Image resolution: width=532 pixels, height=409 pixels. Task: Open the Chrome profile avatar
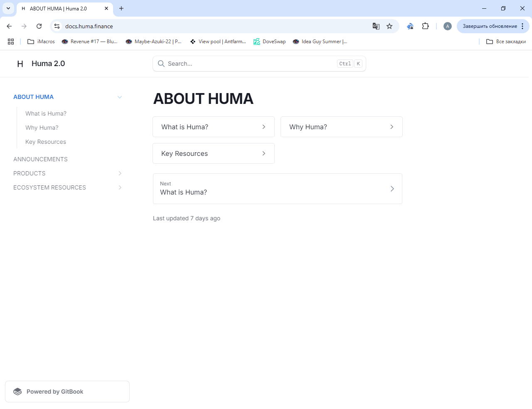click(448, 26)
